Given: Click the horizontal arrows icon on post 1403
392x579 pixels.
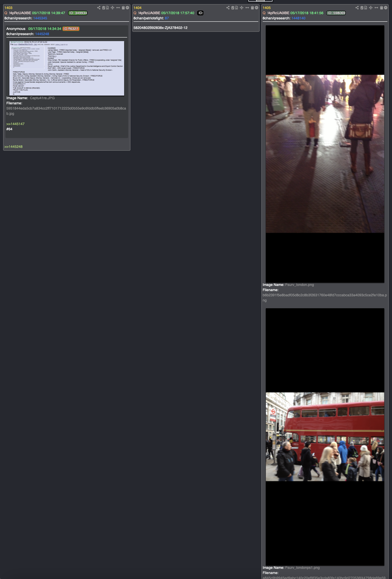Looking at the screenshot, I should [118, 8].
